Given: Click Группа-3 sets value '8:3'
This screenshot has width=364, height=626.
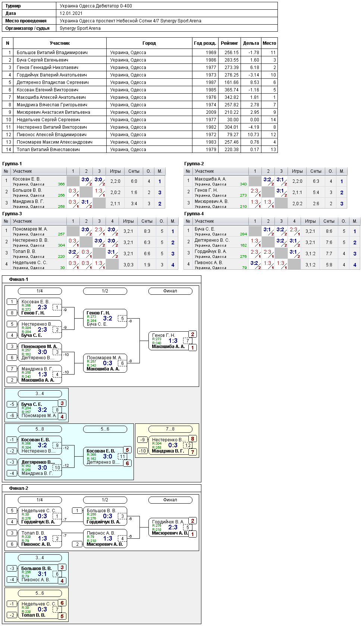Looking at the screenshot, I should [147, 231].
